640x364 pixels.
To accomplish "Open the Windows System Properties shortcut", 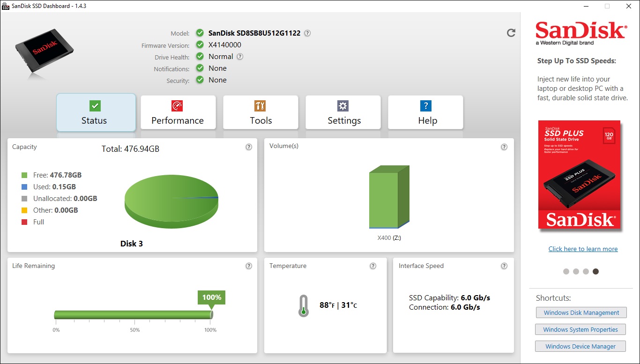I will (580, 329).
